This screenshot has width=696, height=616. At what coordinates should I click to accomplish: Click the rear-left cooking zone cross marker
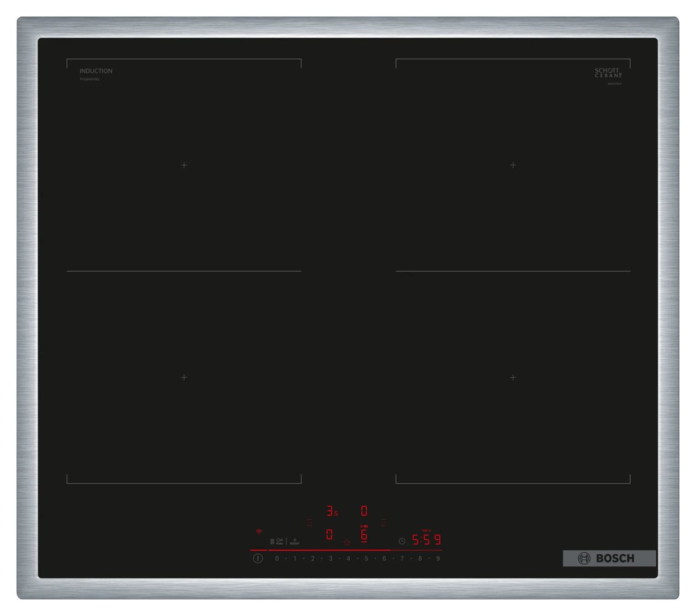coord(184,165)
